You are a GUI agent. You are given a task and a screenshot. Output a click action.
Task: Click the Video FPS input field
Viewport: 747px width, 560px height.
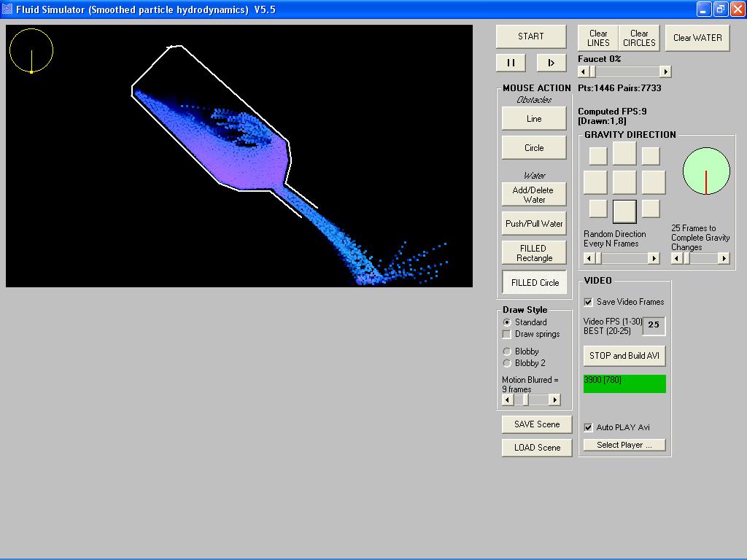[x=654, y=325]
